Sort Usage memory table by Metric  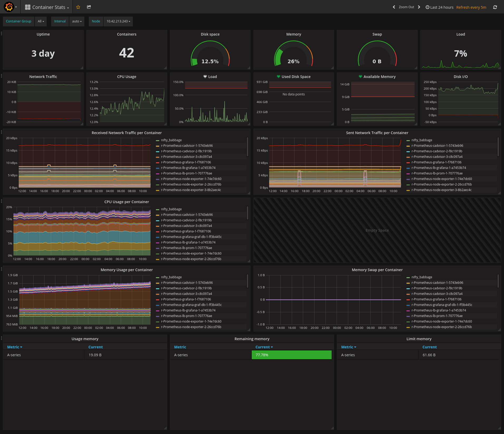click(15, 347)
